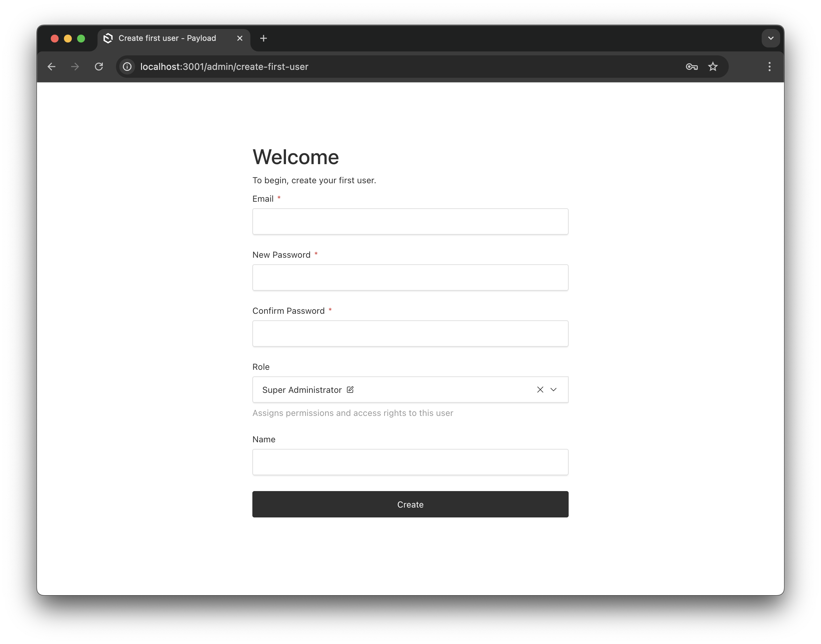Open the Role select field
The width and height of the screenshot is (821, 644).
pyautogui.click(x=434, y=390)
